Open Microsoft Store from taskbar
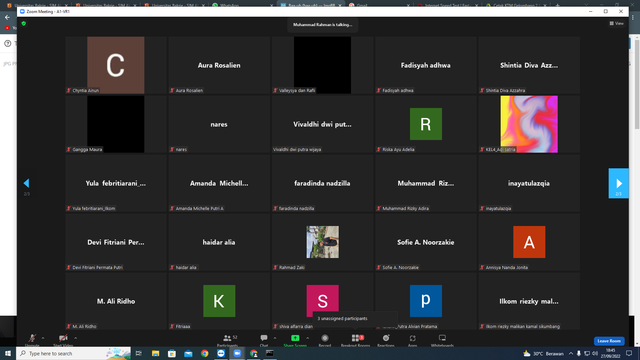Screen dimensions: 640x360 click(x=172, y=353)
